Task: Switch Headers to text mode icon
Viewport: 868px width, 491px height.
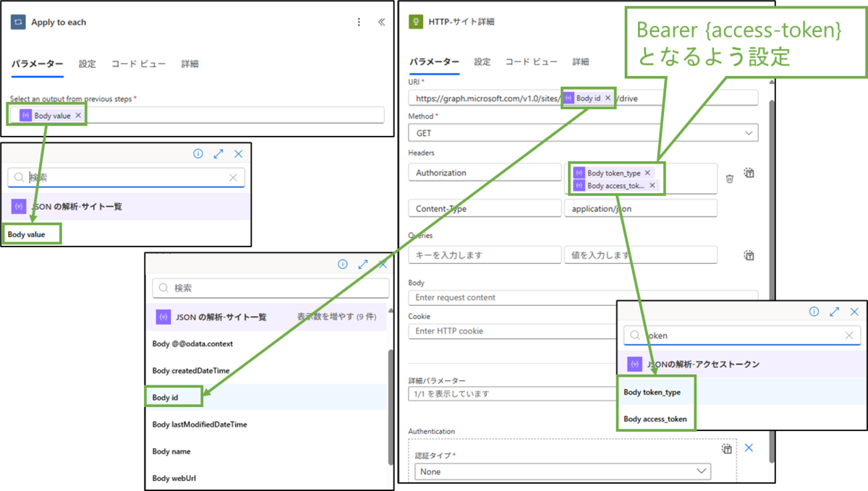Action: [749, 173]
